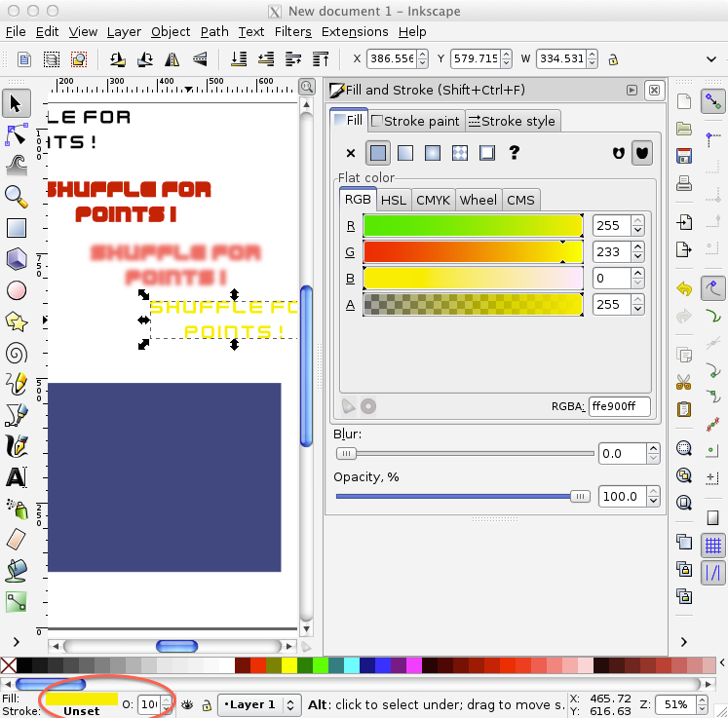This screenshot has height=718, width=728.
Task: Switch to the Stroke style tab
Action: [512, 121]
